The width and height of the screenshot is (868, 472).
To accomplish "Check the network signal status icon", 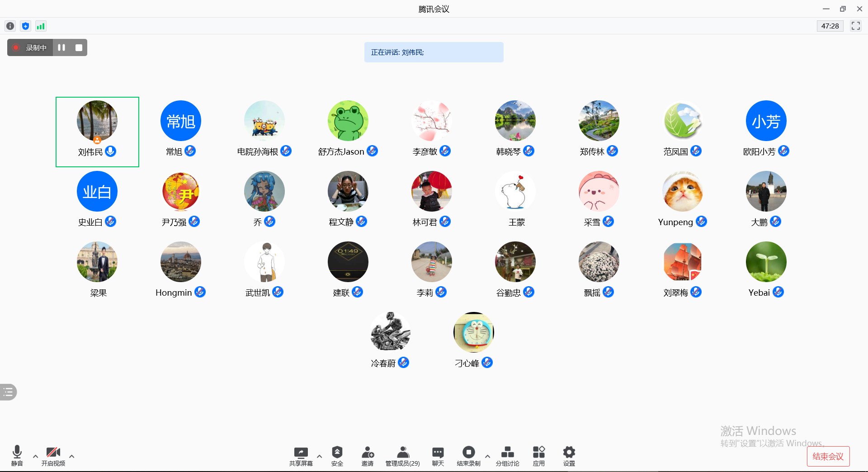I will click(x=41, y=26).
